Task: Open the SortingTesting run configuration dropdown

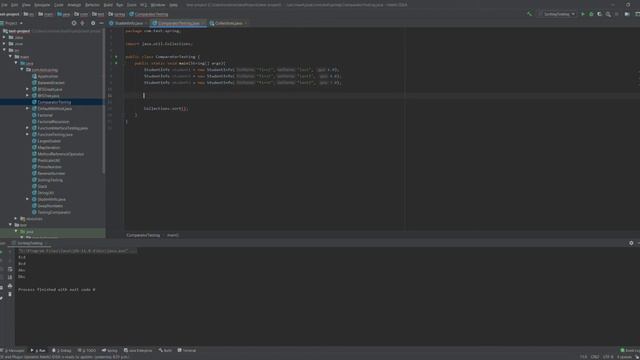Action: (x=557, y=14)
